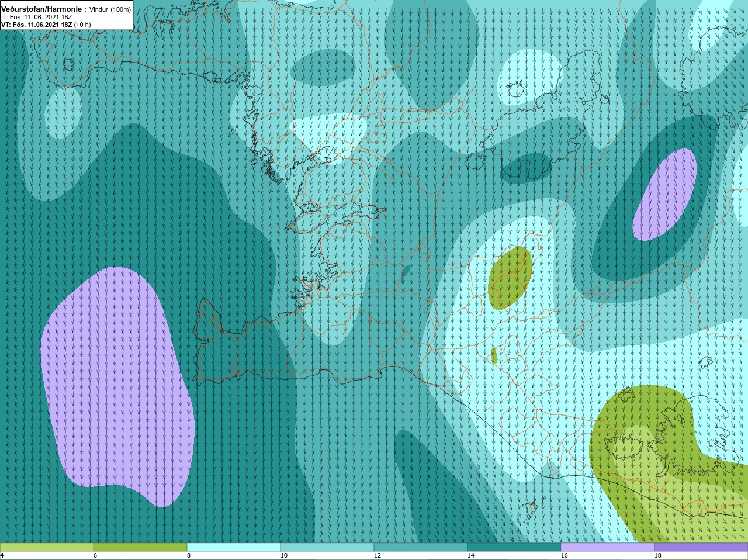Click the legend value '6'

point(95,555)
